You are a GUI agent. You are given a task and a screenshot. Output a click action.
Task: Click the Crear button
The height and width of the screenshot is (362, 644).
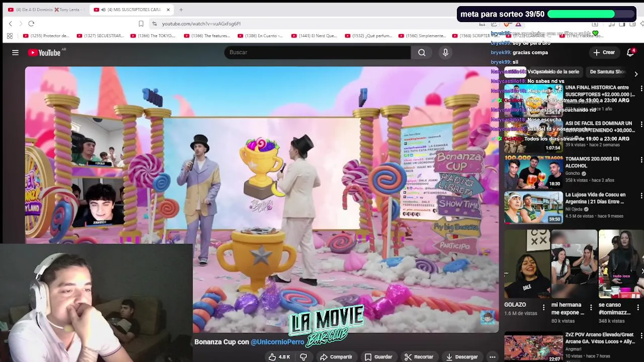click(x=604, y=52)
